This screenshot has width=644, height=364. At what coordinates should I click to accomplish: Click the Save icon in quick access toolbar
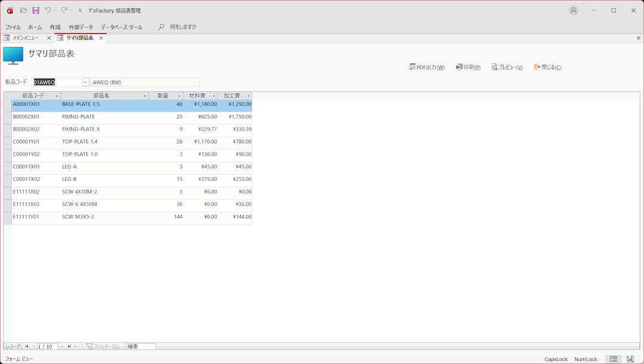coord(36,11)
